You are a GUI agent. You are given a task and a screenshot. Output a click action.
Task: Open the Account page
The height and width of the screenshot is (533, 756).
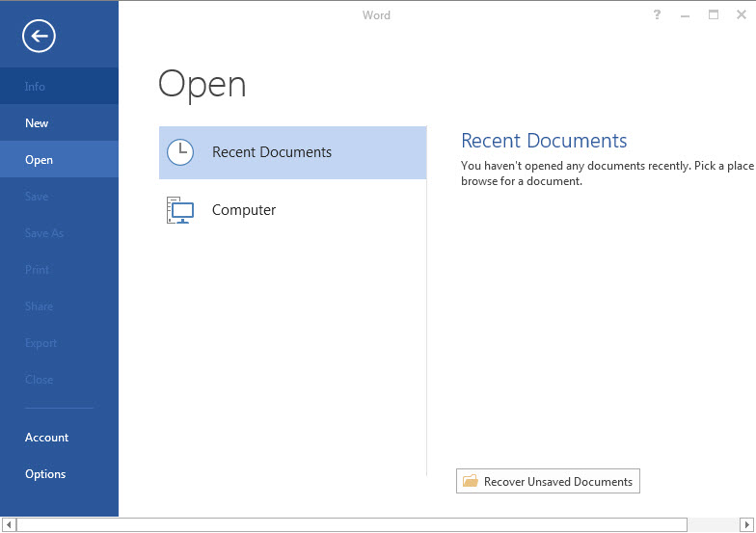pyautogui.click(x=60, y=438)
